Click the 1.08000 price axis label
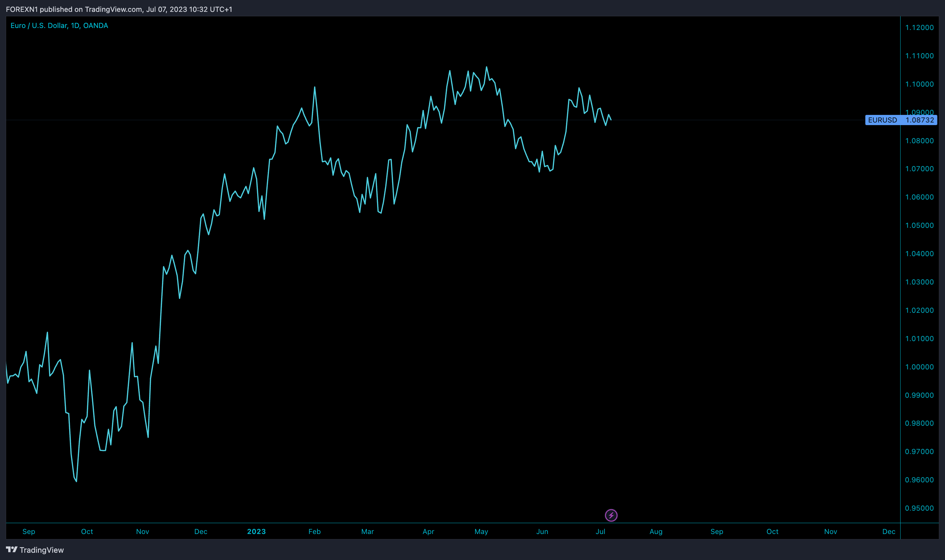This screenshot has height=560, width=945. (x=919, y=141)
